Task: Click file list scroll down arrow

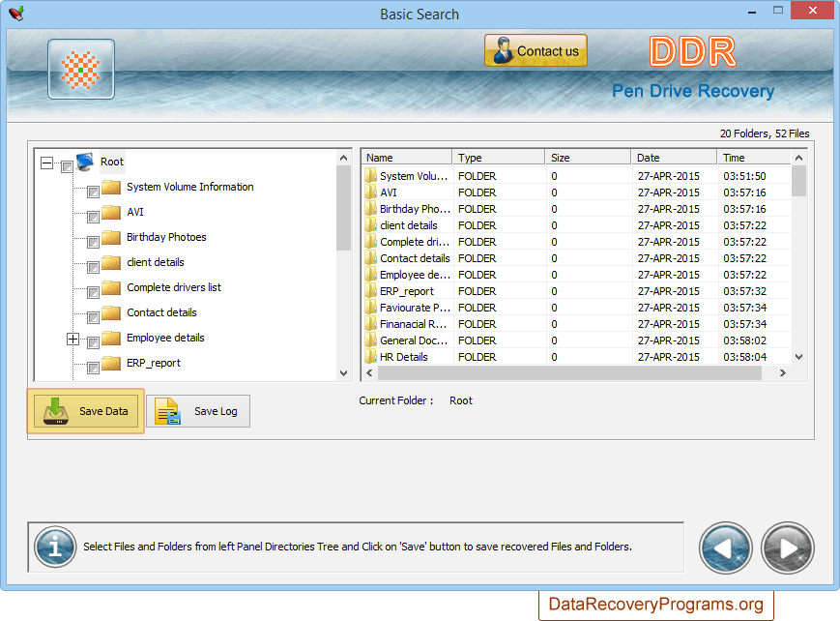Action: point(798,357)
